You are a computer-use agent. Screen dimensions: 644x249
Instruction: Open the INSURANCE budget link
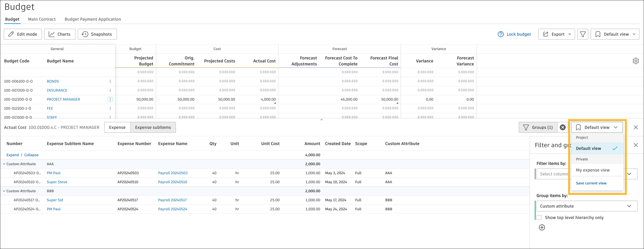(57, 91)
